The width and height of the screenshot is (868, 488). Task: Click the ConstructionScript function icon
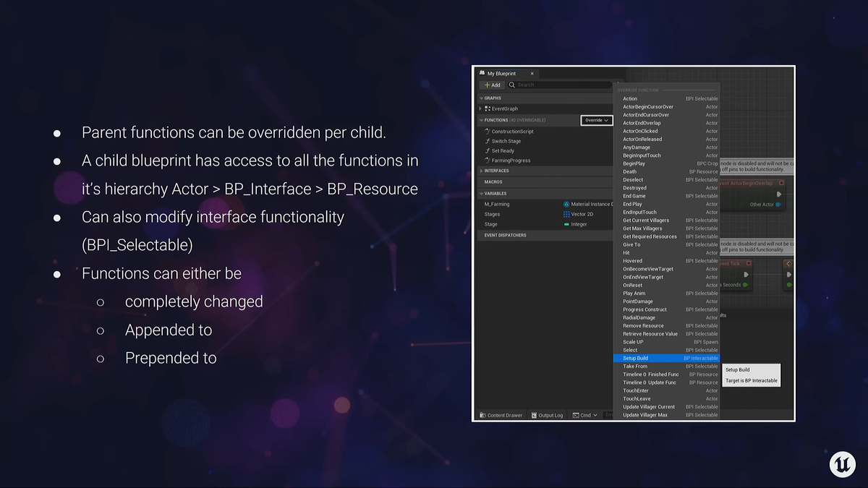[x=488, y=132]
